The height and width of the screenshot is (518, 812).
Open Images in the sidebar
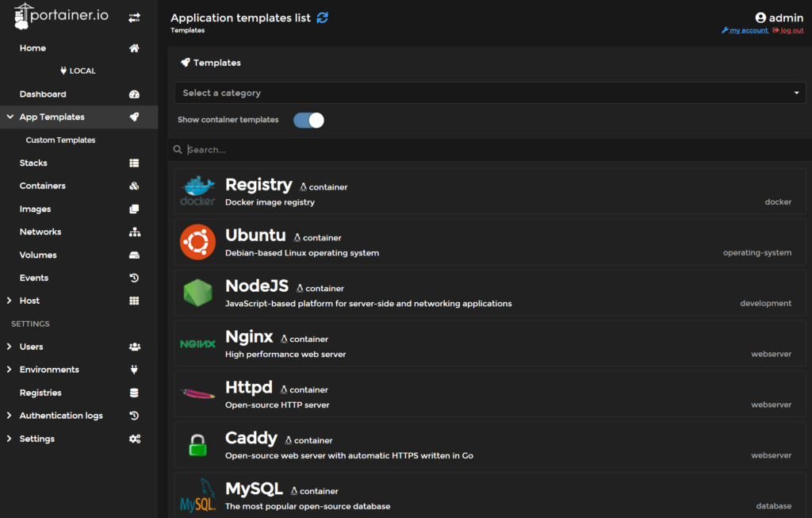(35, 209)
